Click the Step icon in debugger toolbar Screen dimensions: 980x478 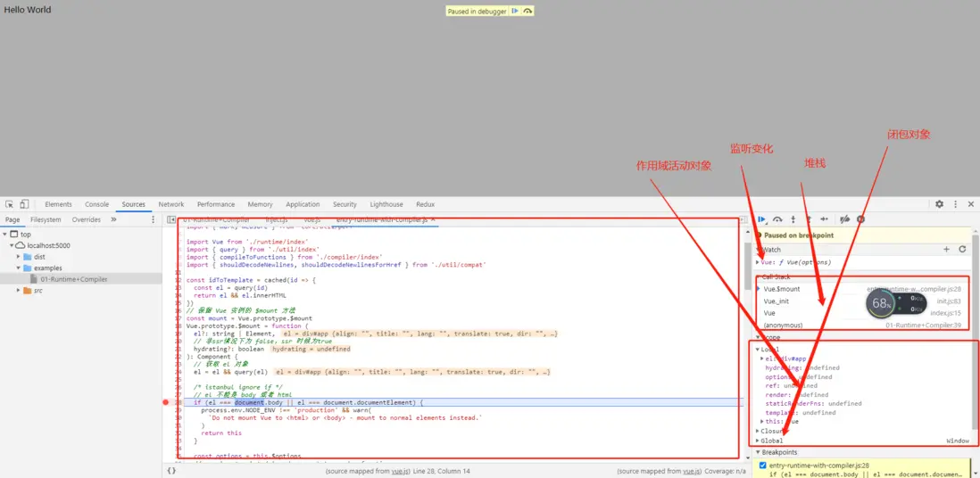824,219
